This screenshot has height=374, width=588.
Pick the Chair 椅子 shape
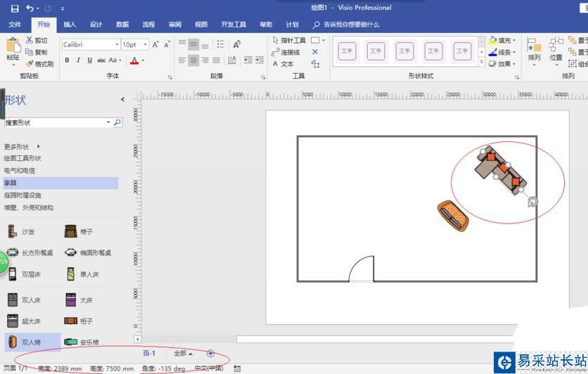[x=78, y=231]
